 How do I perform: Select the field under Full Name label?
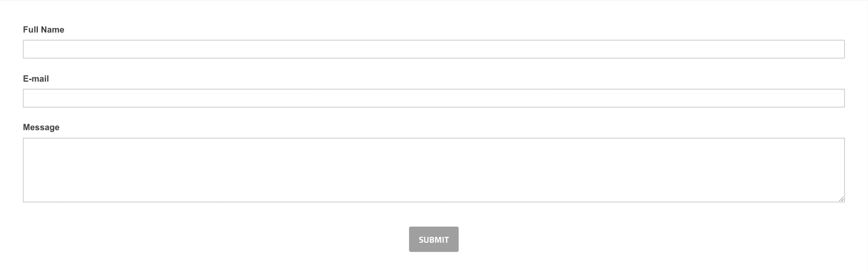pos(433,49)
